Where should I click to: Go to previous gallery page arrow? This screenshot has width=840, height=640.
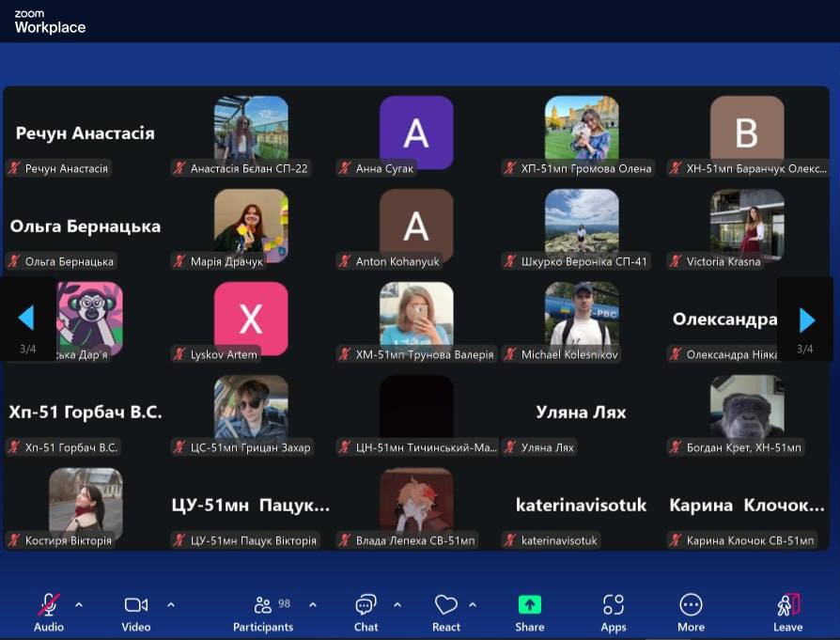tap(26, 319)
